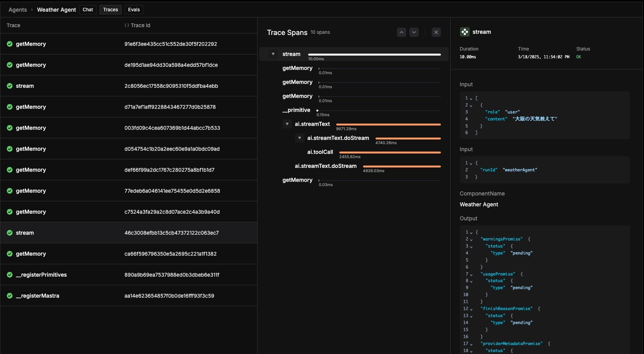The image size is (644, 354).
Task: Fold usagePromise in Output JSON
Action: (471, 274)
